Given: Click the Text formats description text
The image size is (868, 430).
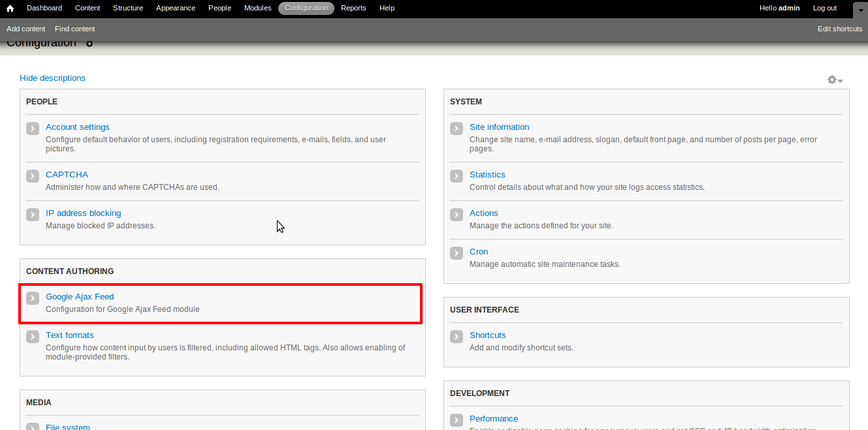Looking at the screenshot, I should (225, 352).
